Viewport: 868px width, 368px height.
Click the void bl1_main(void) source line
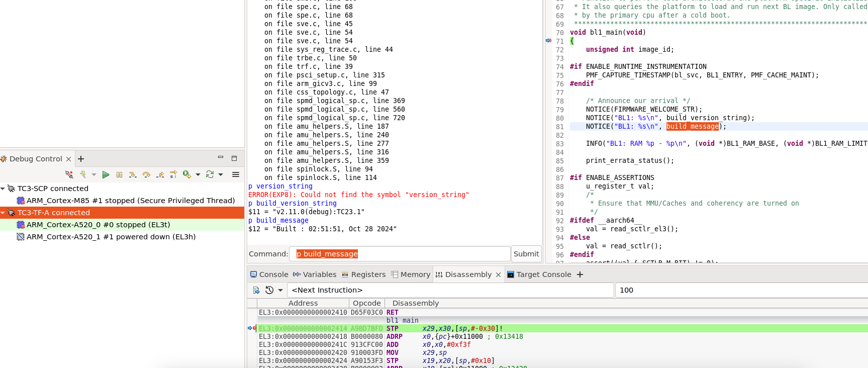coord(608,32)
